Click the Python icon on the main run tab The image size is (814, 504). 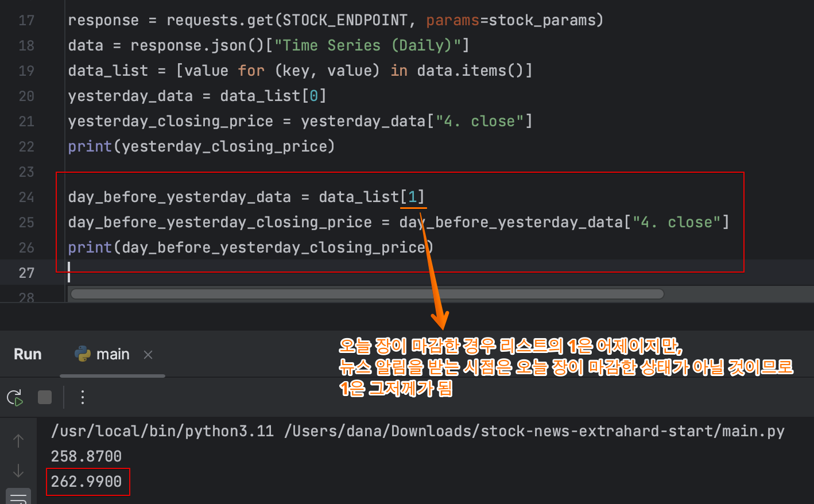coord(83,354)
